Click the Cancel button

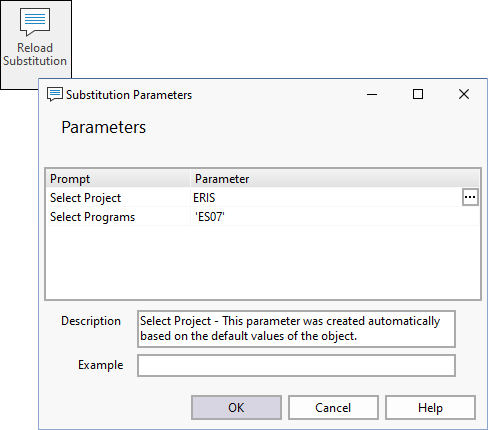(333, 407)
